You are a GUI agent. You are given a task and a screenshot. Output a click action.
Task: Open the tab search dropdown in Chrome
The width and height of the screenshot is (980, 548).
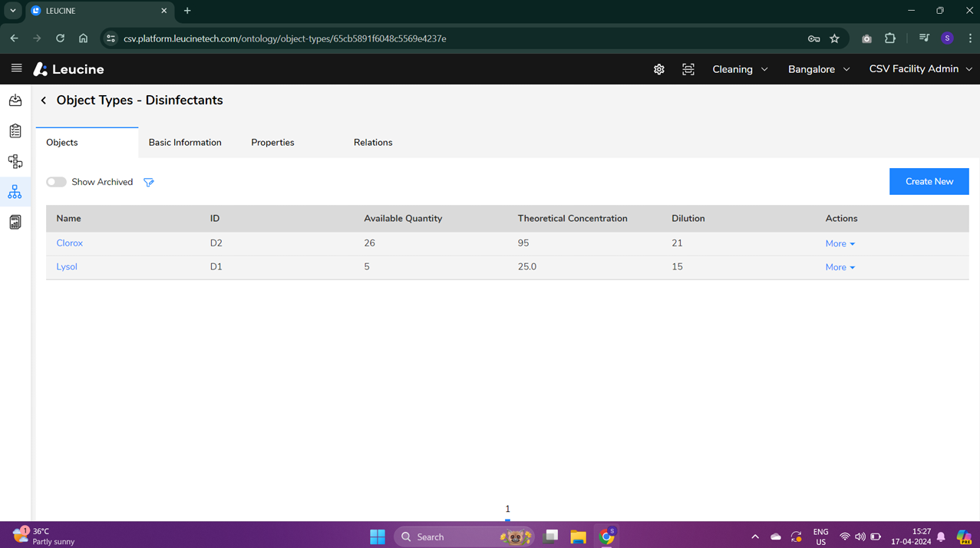pyautogui.click(x=13, y=11)
